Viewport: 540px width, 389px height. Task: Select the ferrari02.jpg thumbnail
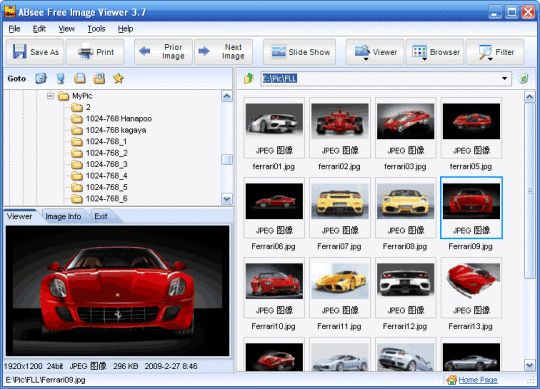click(x=340, y=134)
